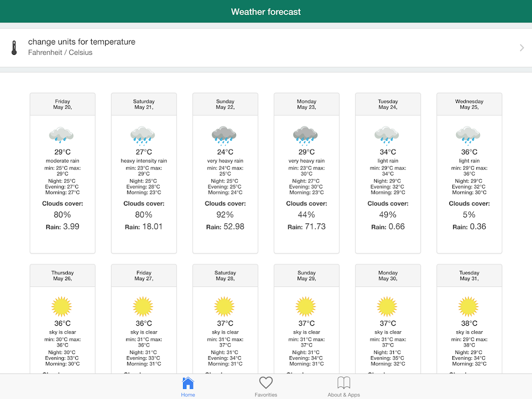Click the 49% clouds cover value
Viewport: 532px width, 399px height.
tap(388, 215)
